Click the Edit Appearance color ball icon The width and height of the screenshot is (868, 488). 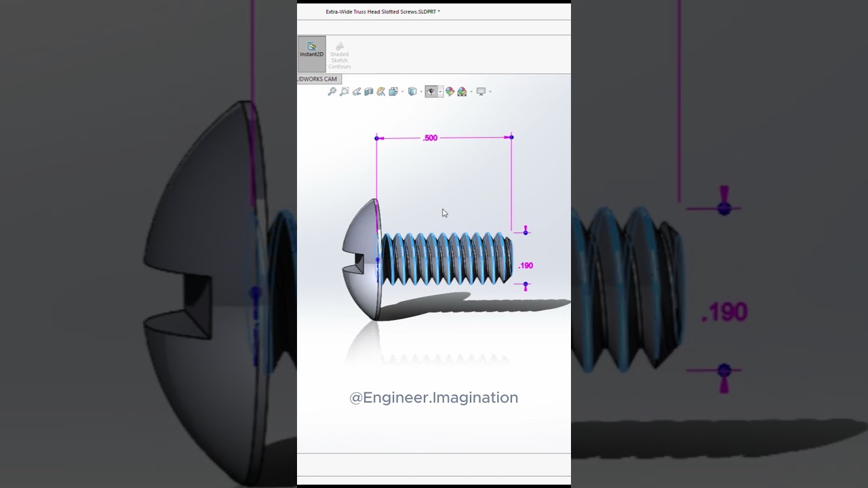click(x=450, y=91)
